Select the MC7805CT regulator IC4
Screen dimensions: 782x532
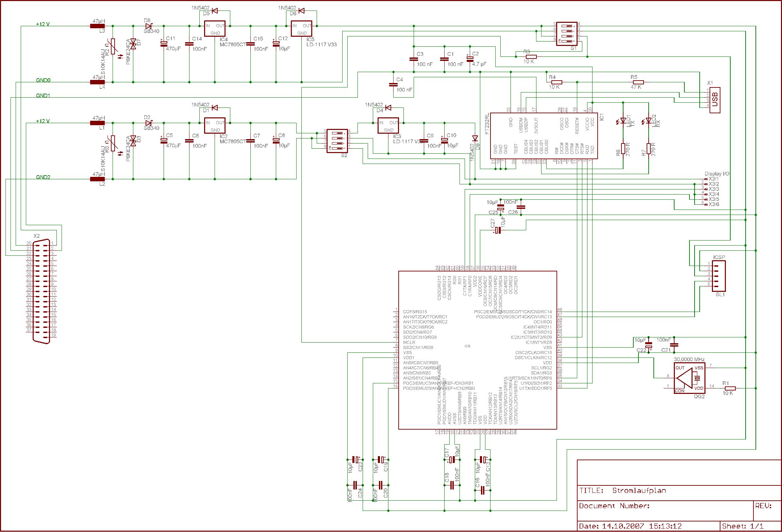[215, 29]
